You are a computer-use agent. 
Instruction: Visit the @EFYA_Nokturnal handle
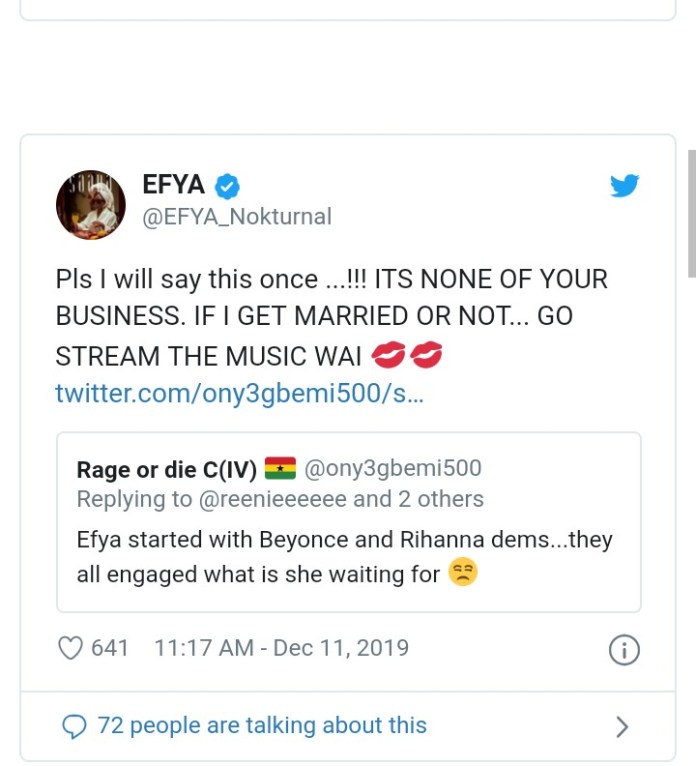point(237,217)
